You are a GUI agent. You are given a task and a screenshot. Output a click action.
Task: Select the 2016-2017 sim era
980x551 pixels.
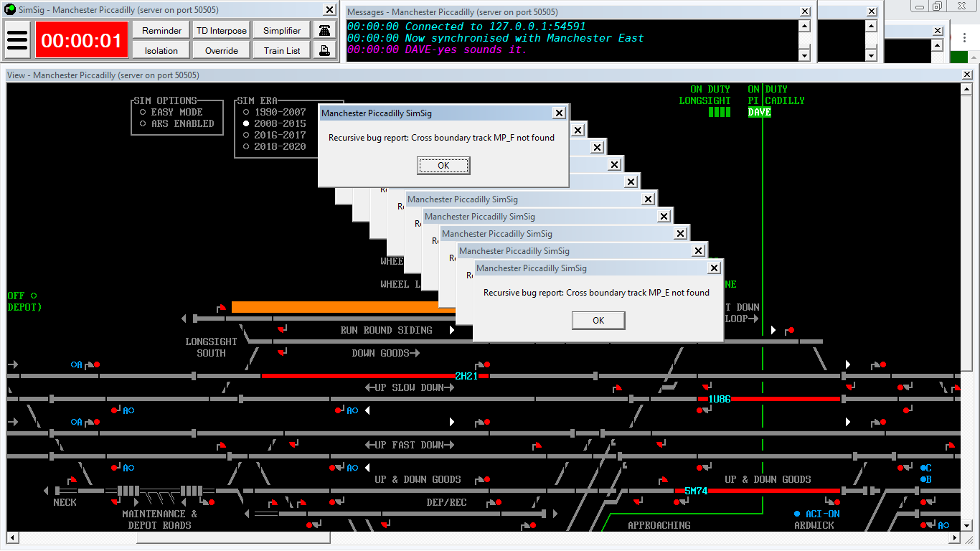pyautogui.click(x=247, y=135)
